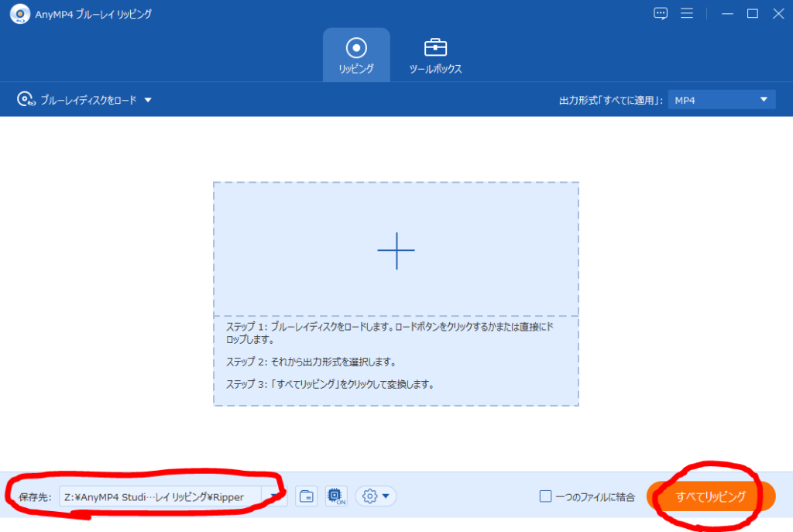Screen dimensions: 793x532
Task: Switch to the ツールボックス tab
Action: [x=435, y=55]
